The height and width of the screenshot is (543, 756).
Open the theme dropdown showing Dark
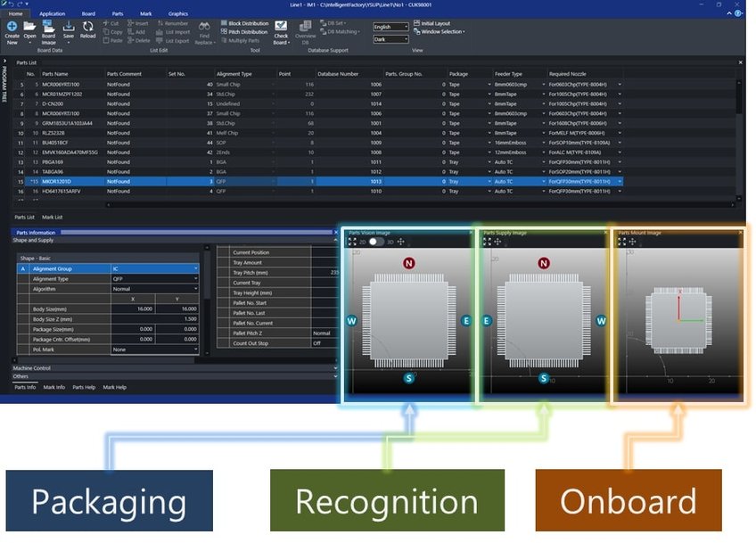390,39
